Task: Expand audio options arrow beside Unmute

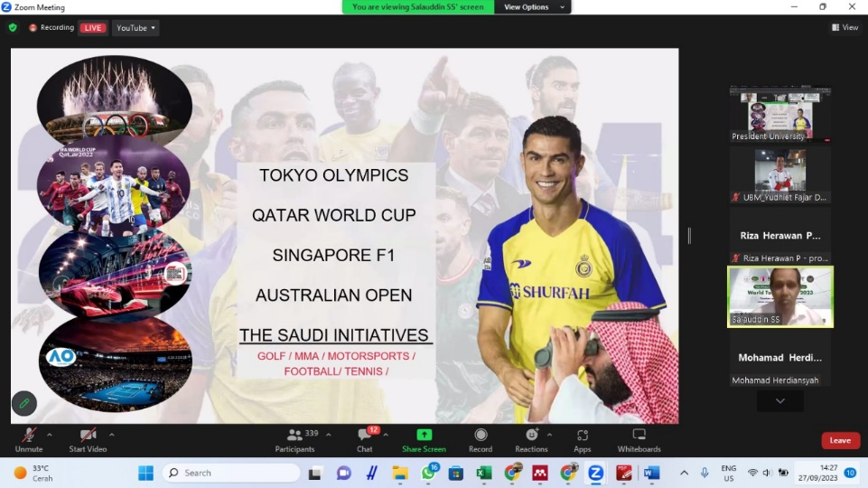Action: tap(50, 435)
